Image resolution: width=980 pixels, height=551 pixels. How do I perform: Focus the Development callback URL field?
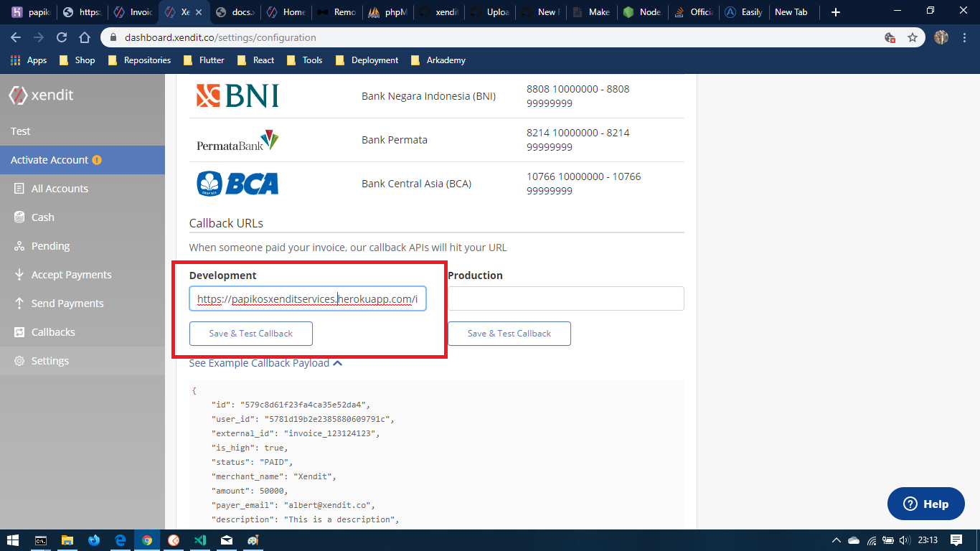tap(308, 299)
